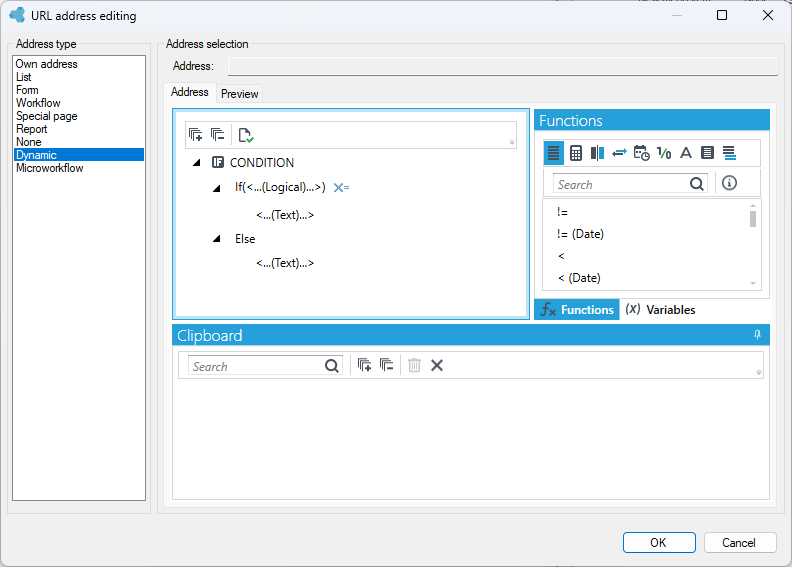
Task: Pin the Clipboard panel
Action: (757, 335)
